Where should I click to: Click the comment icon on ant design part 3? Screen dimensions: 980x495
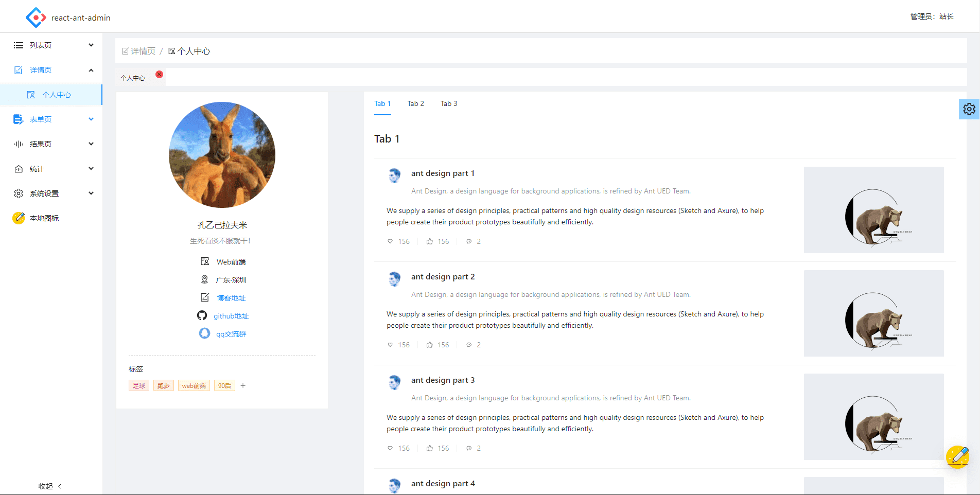pos(469,448)
